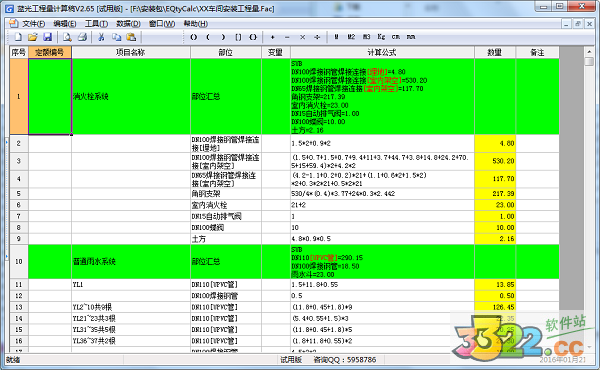Insert the plus operator from the toolbar
This screenshot has width=600, height=370.
tap(272, 37)
